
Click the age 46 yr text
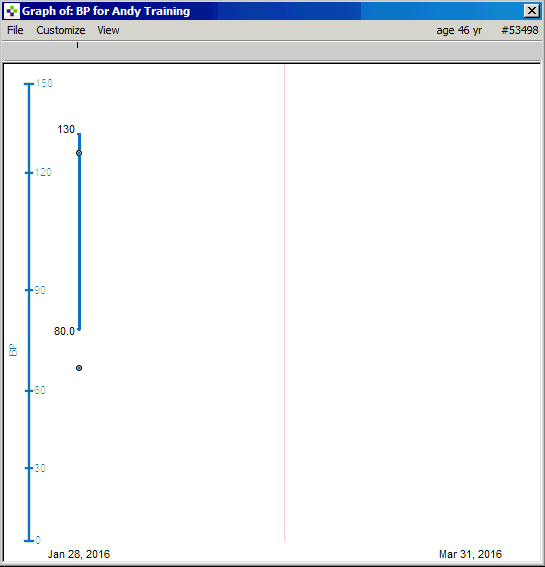click(459, 30)
